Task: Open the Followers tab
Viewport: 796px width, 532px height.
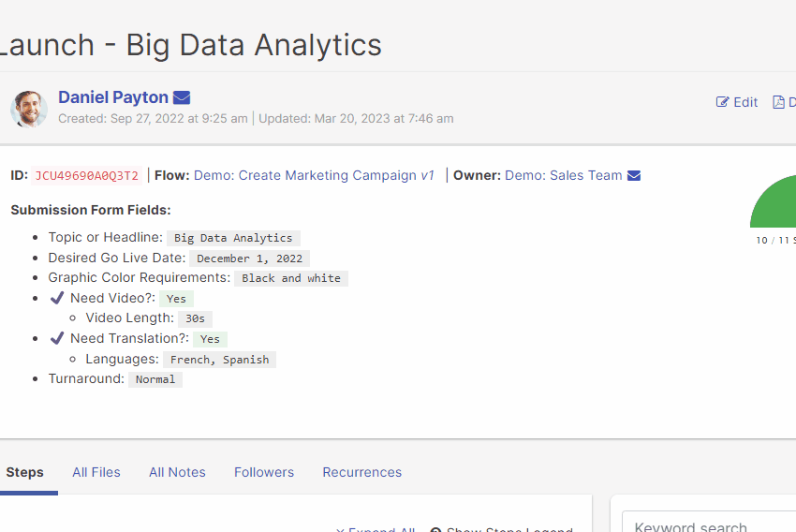Action: pyautogui.click(x=264, y=472)
